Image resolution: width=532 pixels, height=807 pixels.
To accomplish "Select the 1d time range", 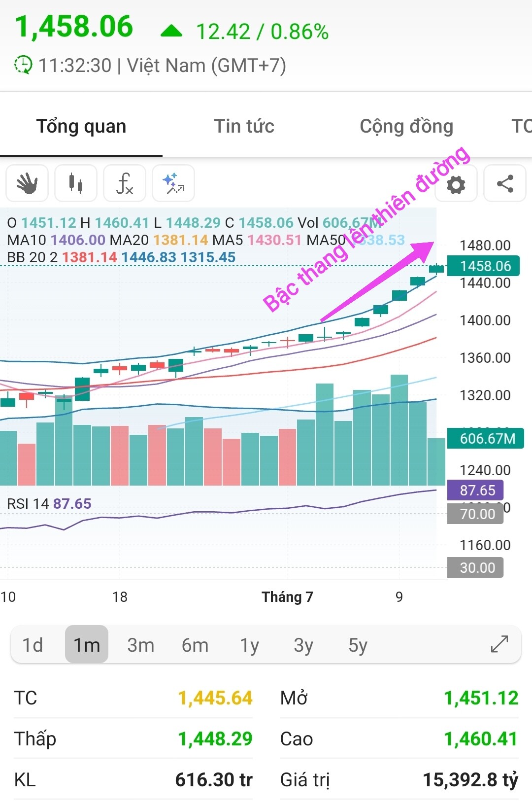I will 33,645.
